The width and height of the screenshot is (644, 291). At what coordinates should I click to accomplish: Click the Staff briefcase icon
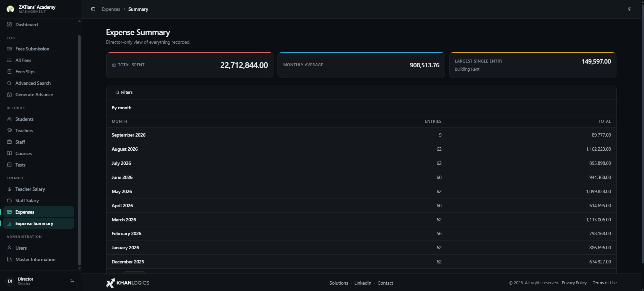(x=9, y=142)
